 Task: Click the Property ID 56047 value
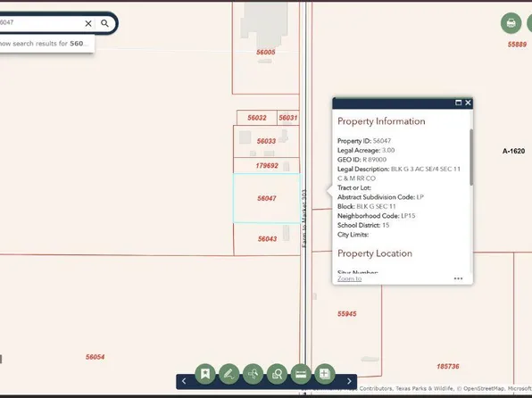point(382,141)
